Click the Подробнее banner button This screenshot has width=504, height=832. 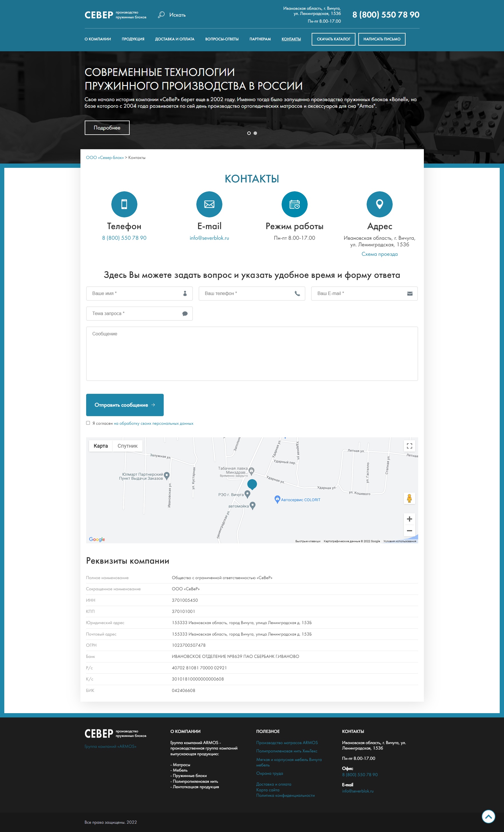point(107,128)
